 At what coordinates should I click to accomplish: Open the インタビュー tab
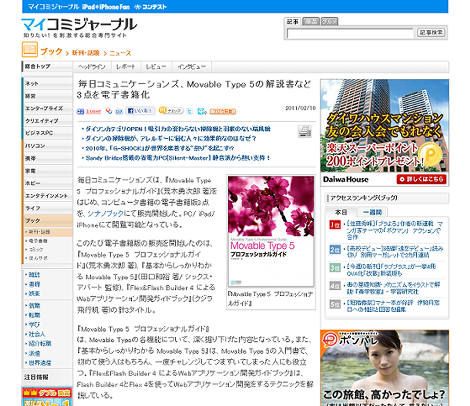click(x=192, y=67)
